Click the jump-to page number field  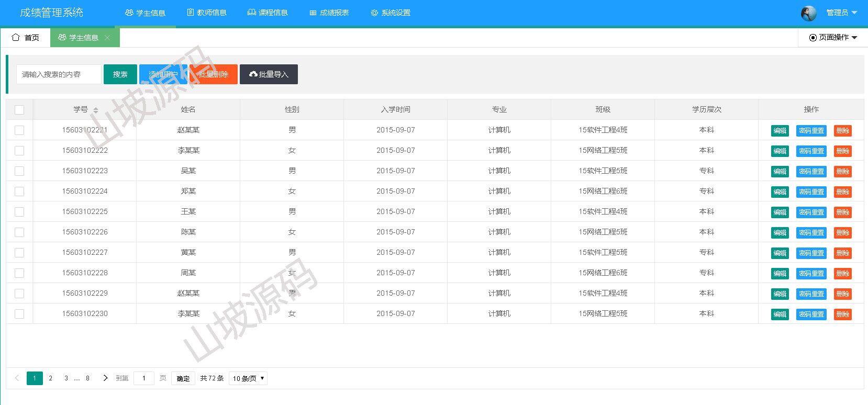click(x=144, y=378)
